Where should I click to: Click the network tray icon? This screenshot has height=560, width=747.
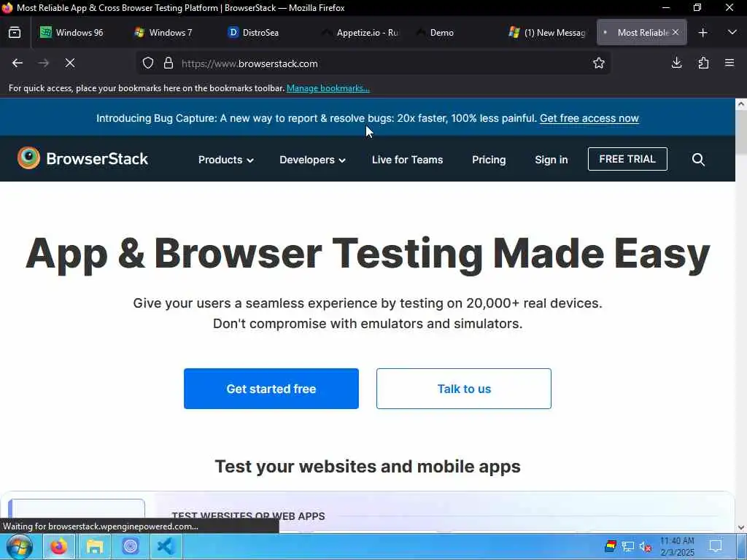pos(628,547)
